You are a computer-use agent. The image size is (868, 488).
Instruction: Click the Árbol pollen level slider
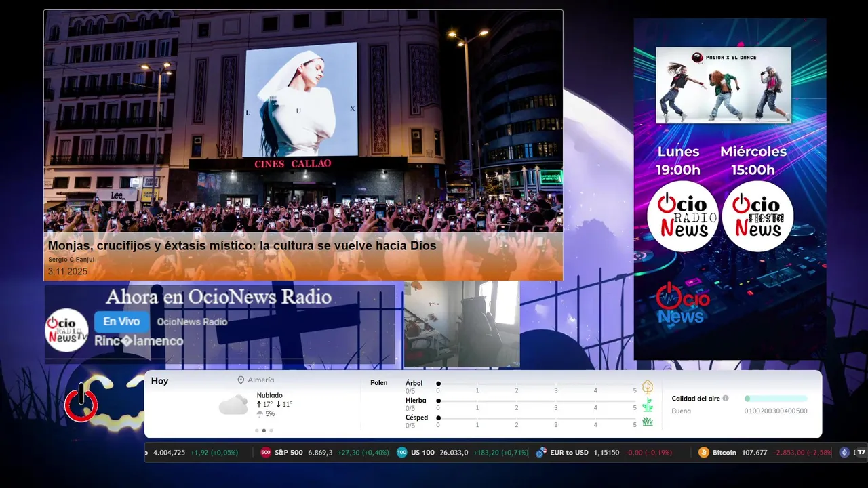(x=536, y=384)
